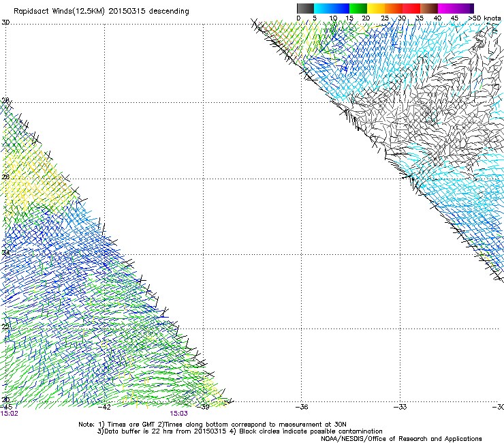Click the '-36' longitude label
The height and width of the screenshot is (443, 504).
302,407
